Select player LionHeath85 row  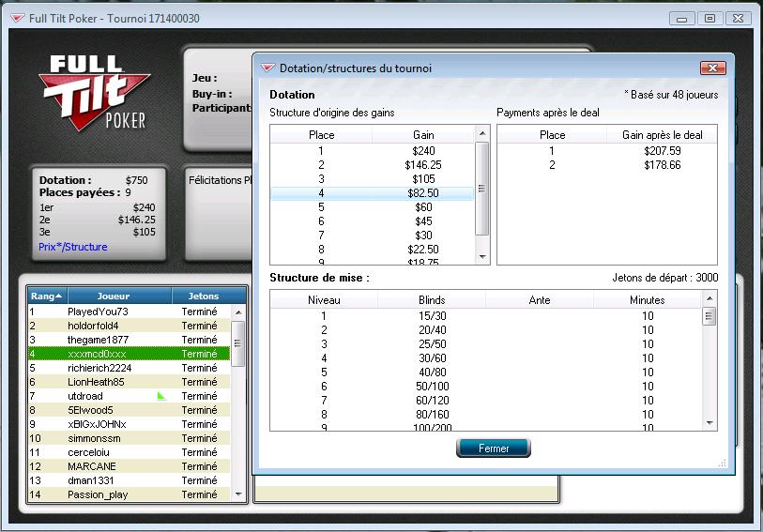click(x=129, y=382)
